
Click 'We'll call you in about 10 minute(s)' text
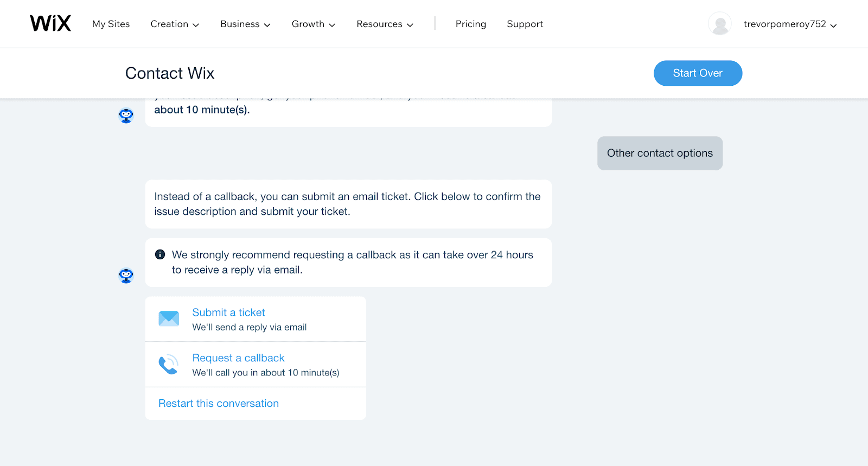[266, 373]
